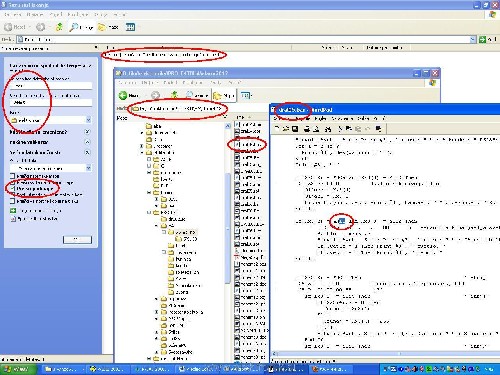This screenshot has height=375, width=500.
Task: Click Print icon in WordPad toolbar
Action: (307, 129)
